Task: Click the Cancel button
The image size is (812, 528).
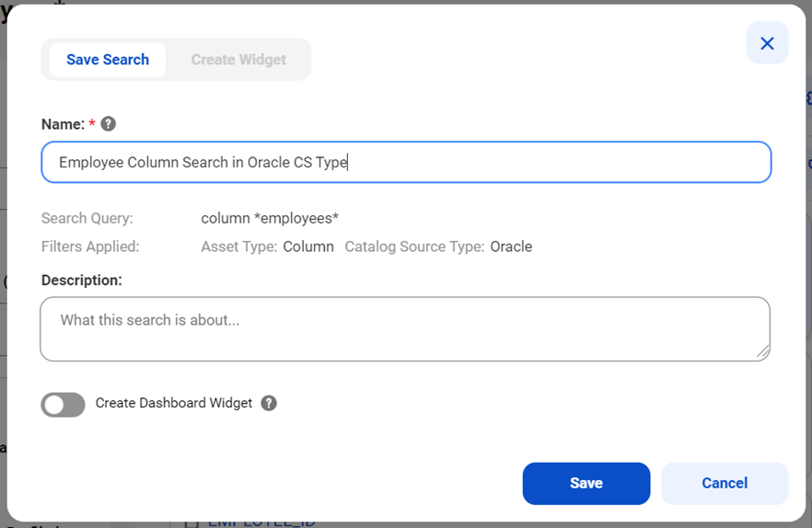Action: [725, 484]
